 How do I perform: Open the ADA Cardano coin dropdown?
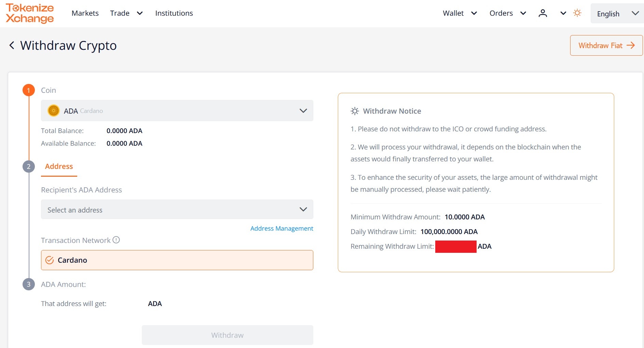click(x=177, y=111)
